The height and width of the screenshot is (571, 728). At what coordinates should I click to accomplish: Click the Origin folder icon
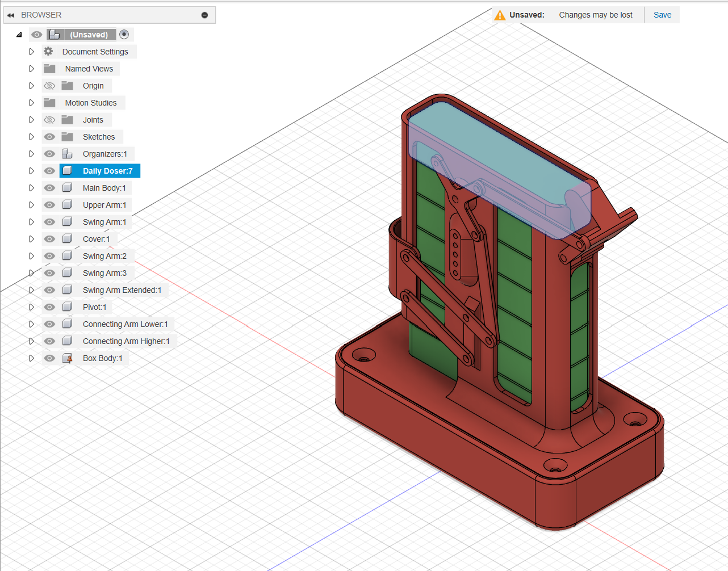pyautogui.click(x=68, y=86)
